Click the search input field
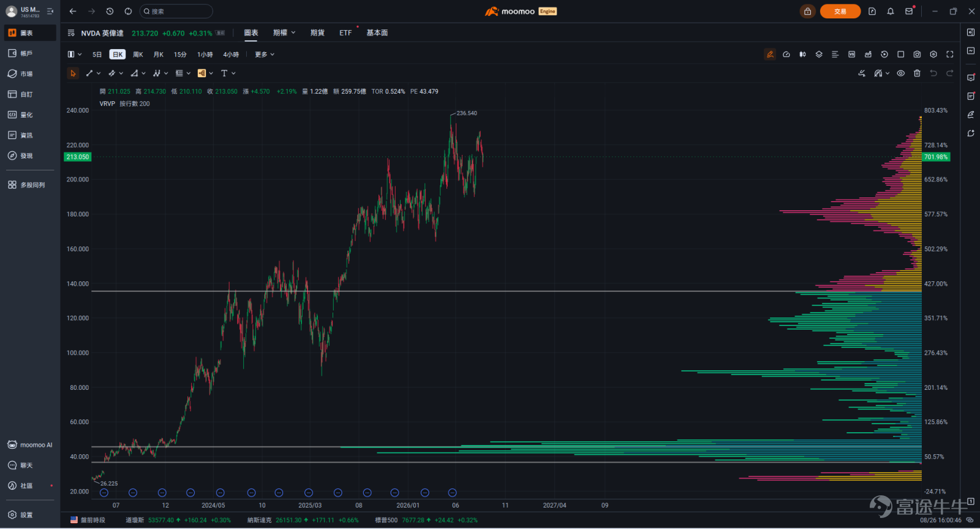 pyautogui.click(x=176, y=11)
